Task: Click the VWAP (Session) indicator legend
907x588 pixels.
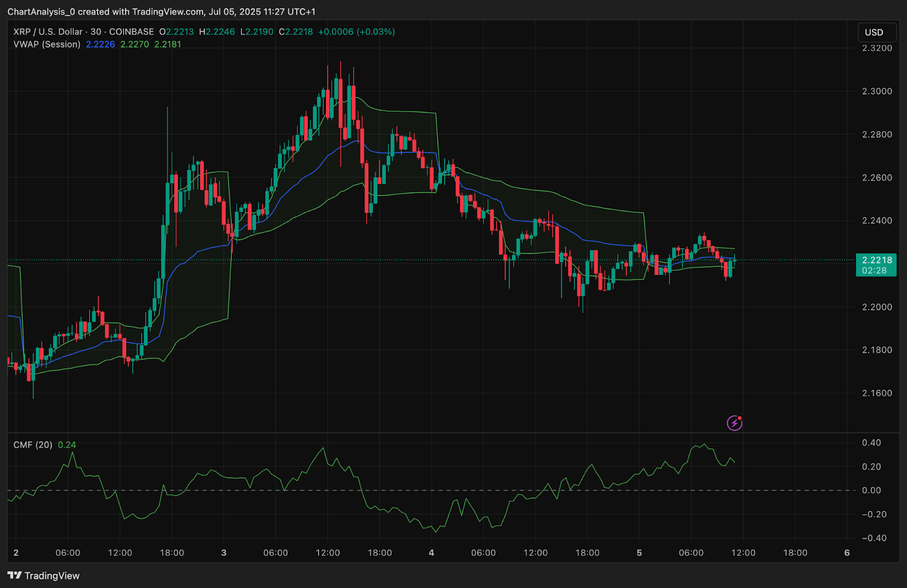Action: click(47, 44)
